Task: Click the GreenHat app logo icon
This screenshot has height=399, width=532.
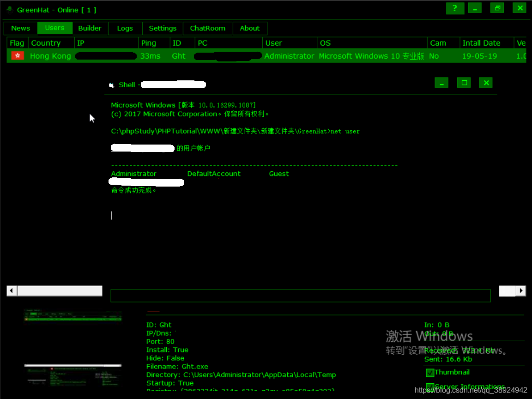Action: [x=10, y=10]
